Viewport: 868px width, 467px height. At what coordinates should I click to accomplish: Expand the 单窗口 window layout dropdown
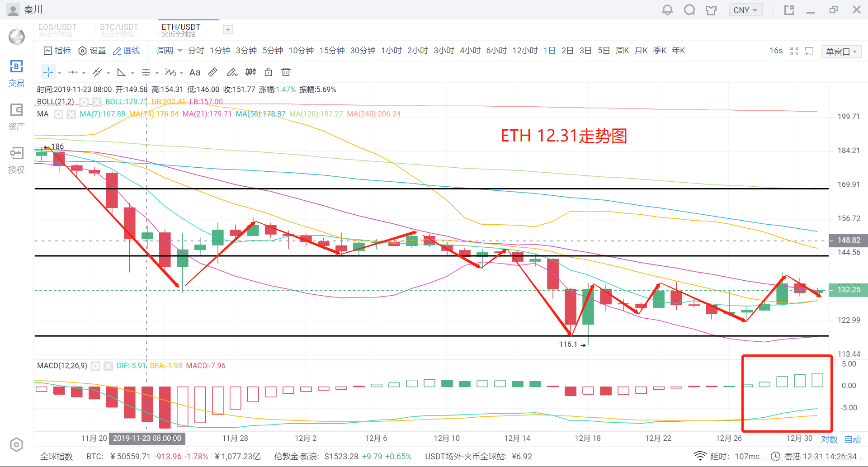coord(841,52)
